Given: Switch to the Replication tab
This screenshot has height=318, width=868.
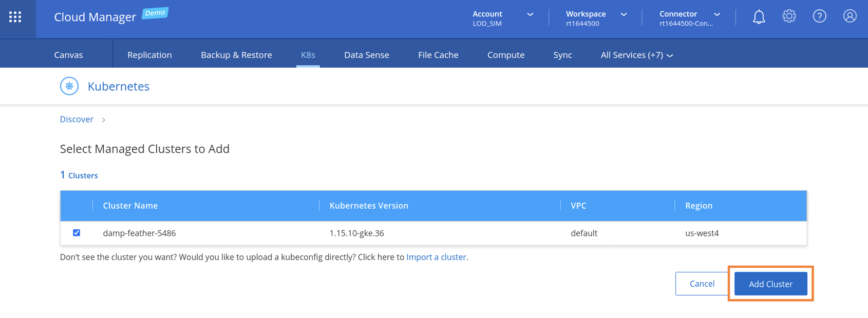Looking at the screenshot, I should pyautogui.click(x=149, y=55).
